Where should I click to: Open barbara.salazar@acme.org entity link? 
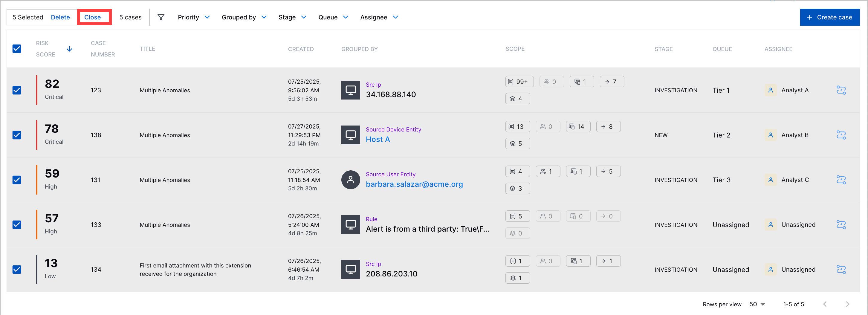click(414, 184)
